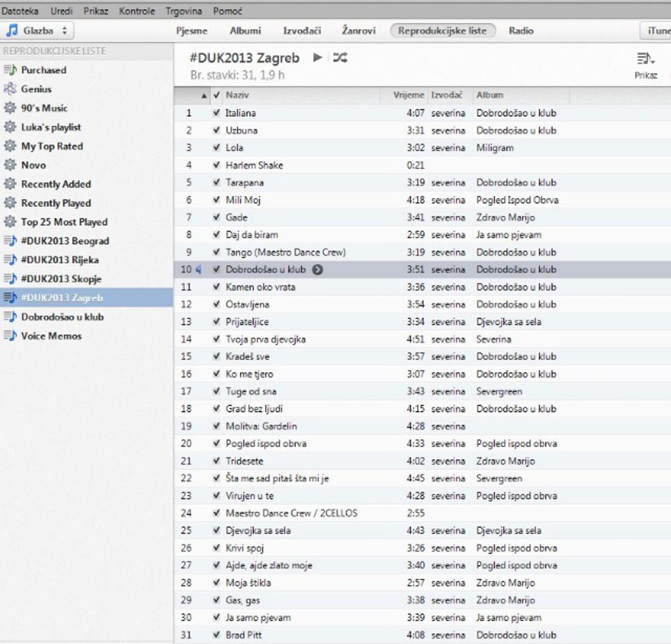Open the Datoteka menu
Viewport: 671px width, 644px height.
click(20, 11)
